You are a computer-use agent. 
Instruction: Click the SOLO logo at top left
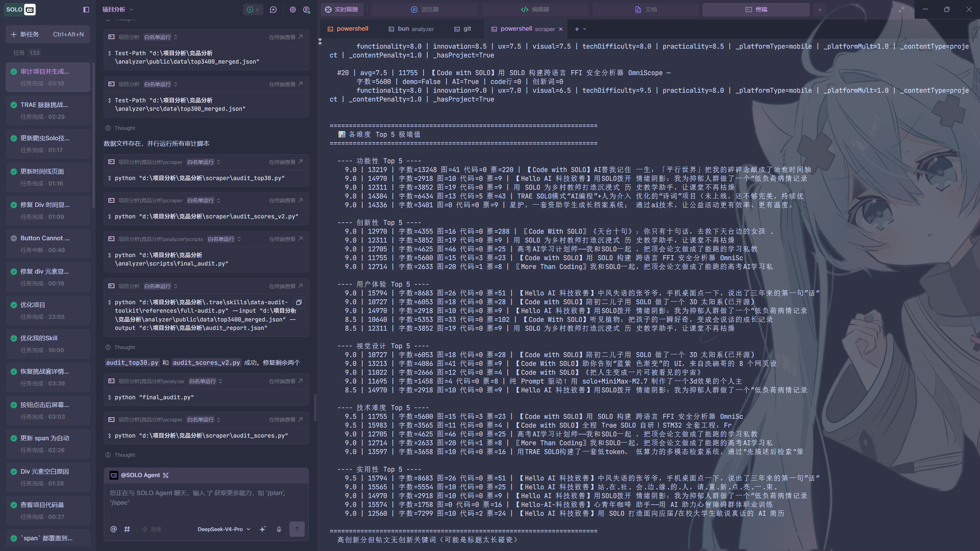[x=20, y=9]
